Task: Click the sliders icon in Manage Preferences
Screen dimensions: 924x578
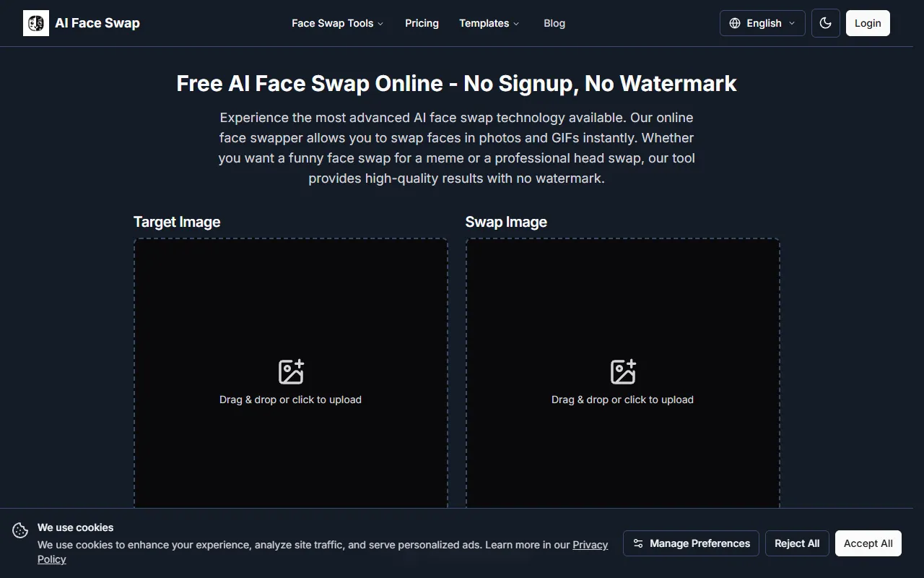Action: tap(638, 543)
